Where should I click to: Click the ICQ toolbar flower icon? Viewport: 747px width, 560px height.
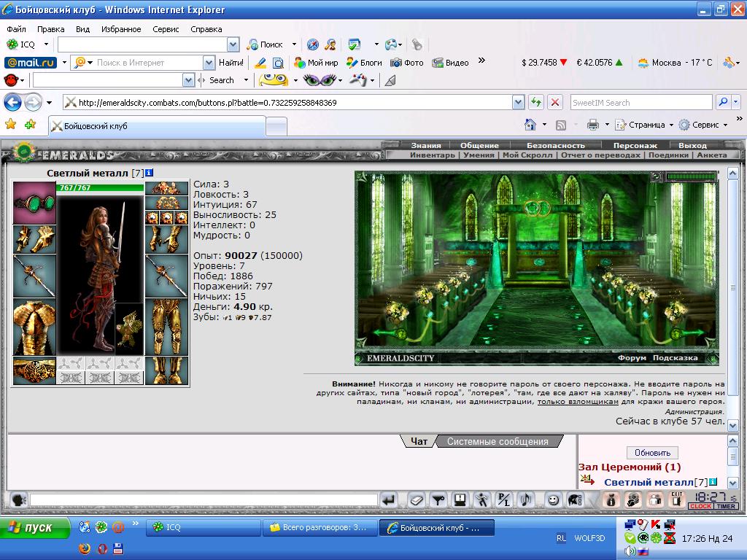(12, 44)
